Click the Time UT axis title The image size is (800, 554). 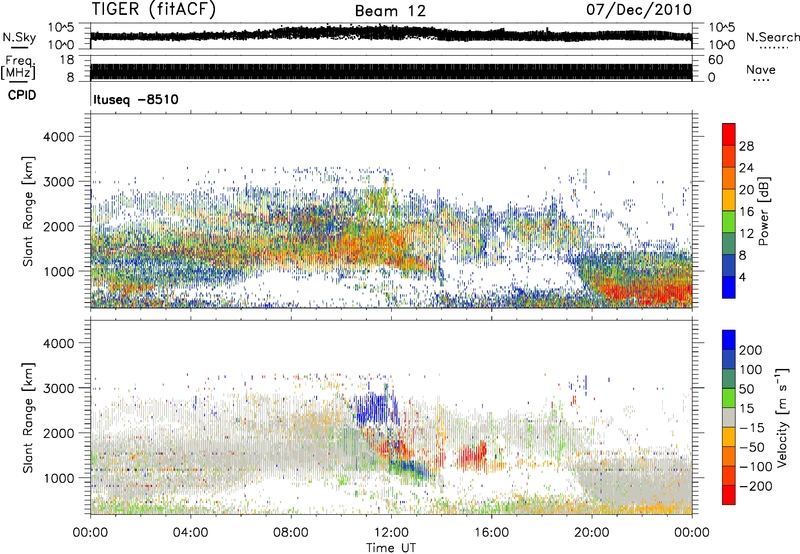[x=391, y=548]
